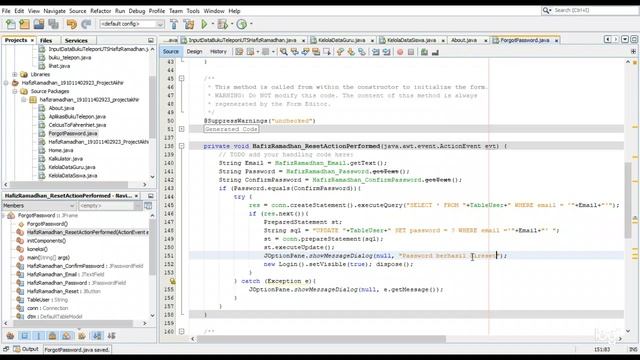640x360 pixels.
Task: Click the Save All toolbar icon
Action: pyautogui.click(x=53, y=24)
